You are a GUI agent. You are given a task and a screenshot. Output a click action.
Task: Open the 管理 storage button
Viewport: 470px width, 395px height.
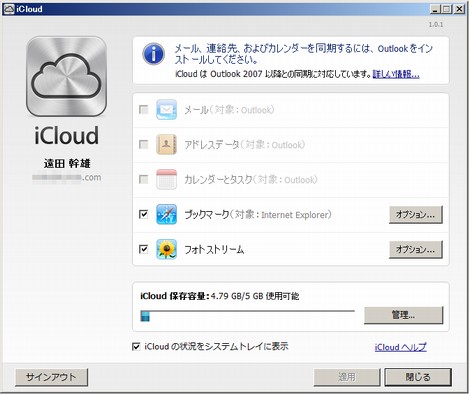[x=403, y=315]
